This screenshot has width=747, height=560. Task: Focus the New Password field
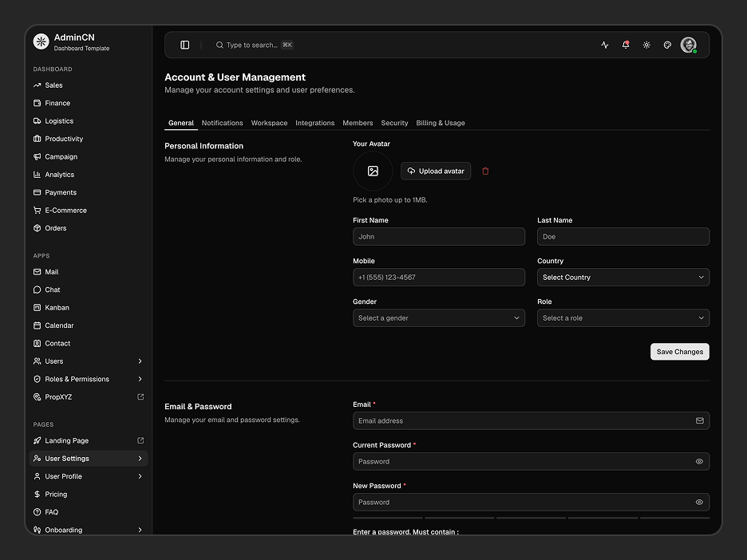tap(532, 502)
